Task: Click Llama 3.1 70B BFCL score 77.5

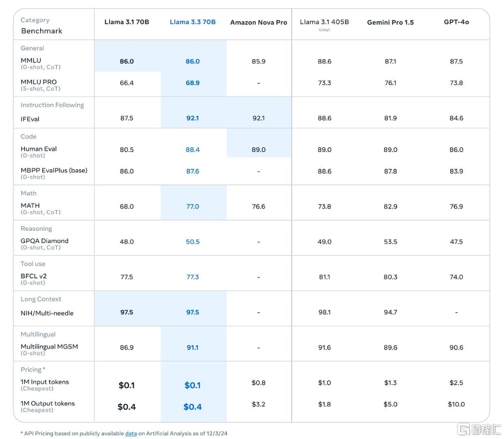Action: (127, 277)
